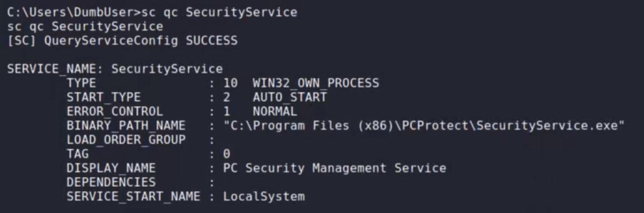
Task: Click the QueryServiceConfig SUCCESS message
Action: (x=141, y=41)
